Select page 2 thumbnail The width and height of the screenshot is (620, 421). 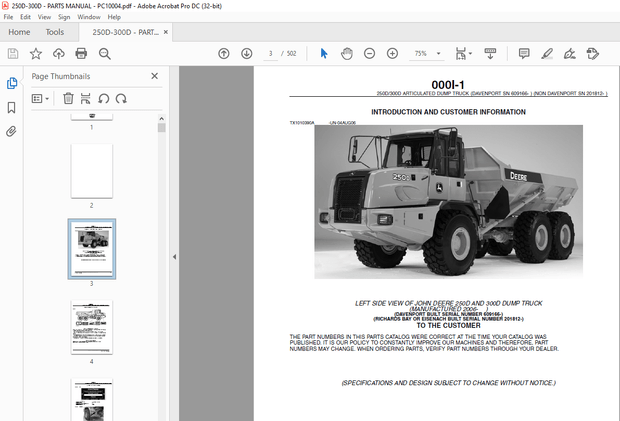(92, 171)
